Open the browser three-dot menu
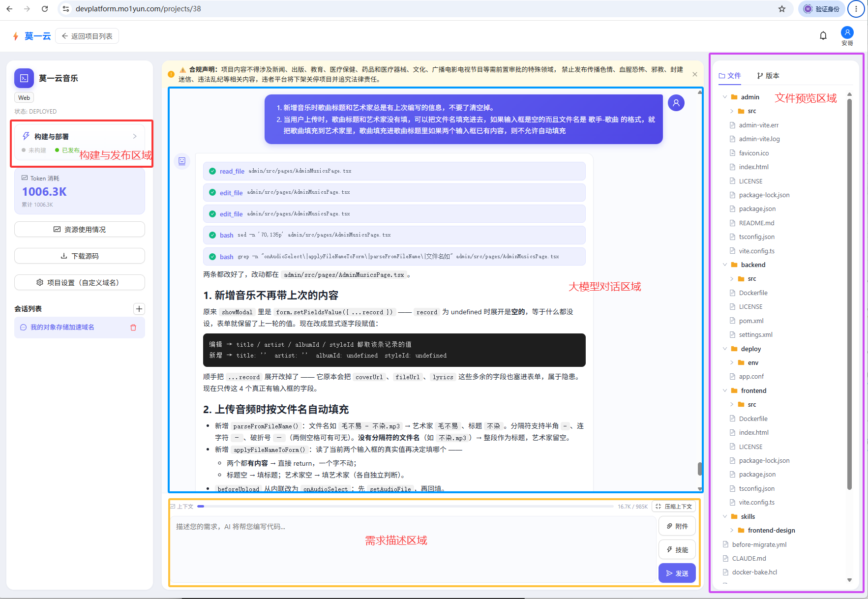The image size is (868, 599). (x=856, y=9)
